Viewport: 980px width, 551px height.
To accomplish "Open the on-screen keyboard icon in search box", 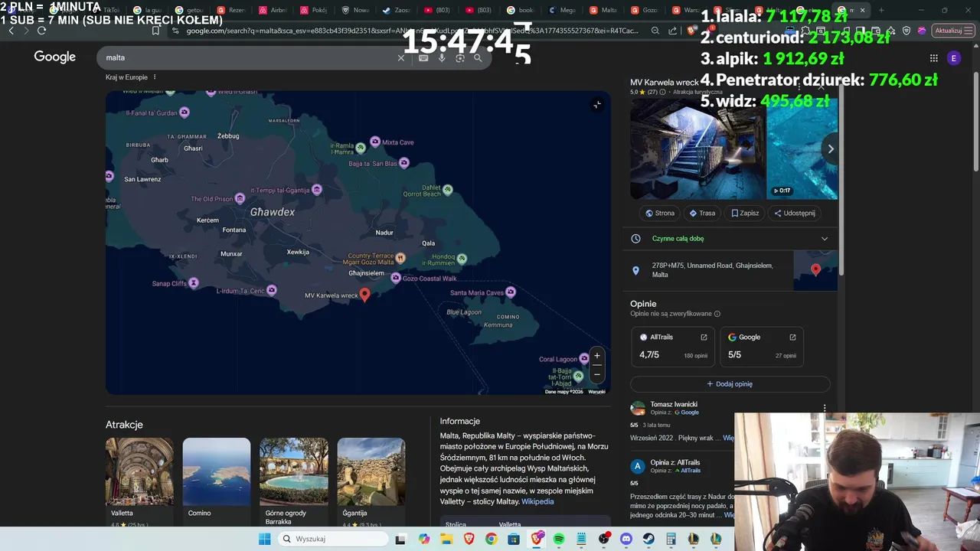I will [x=423, y=58].
